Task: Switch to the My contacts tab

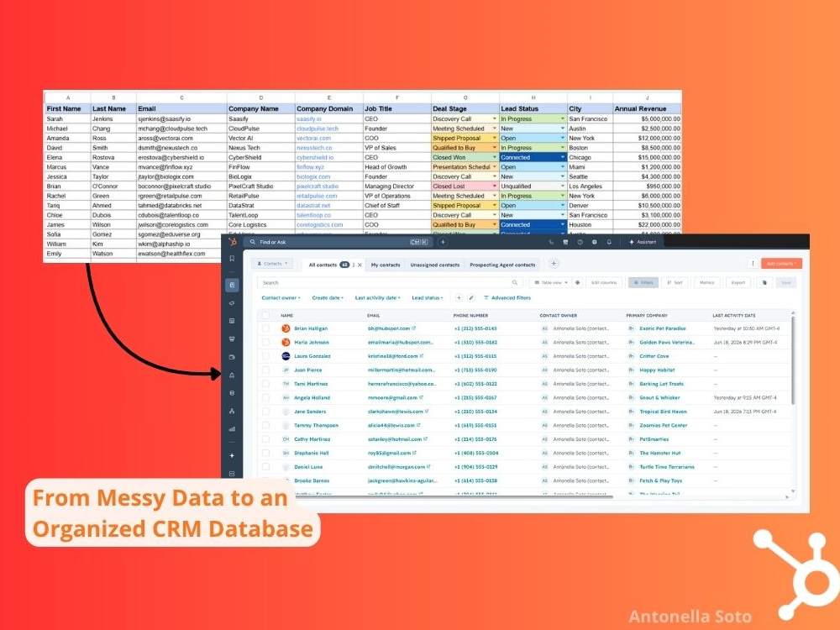Action: click(x=386, y=265)
